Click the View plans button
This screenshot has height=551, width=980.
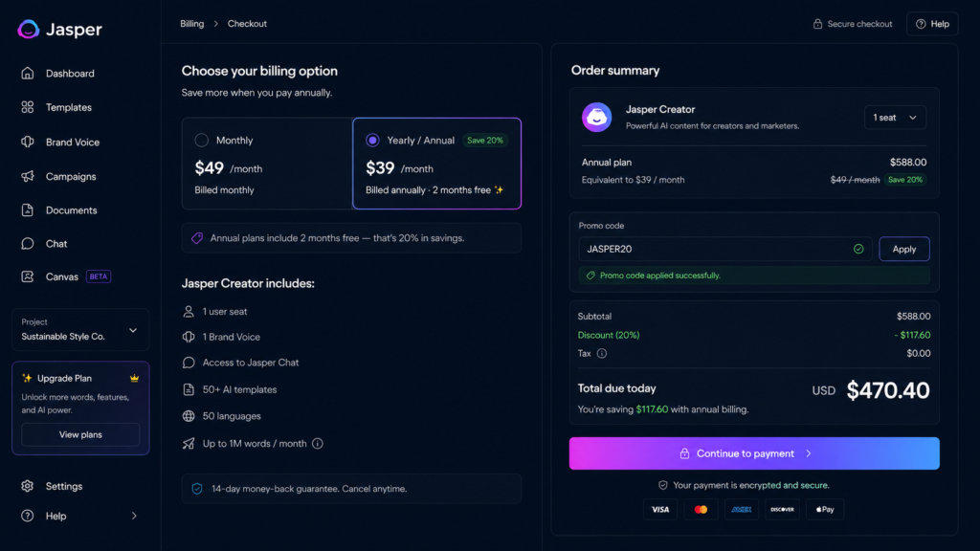point(80,435)
